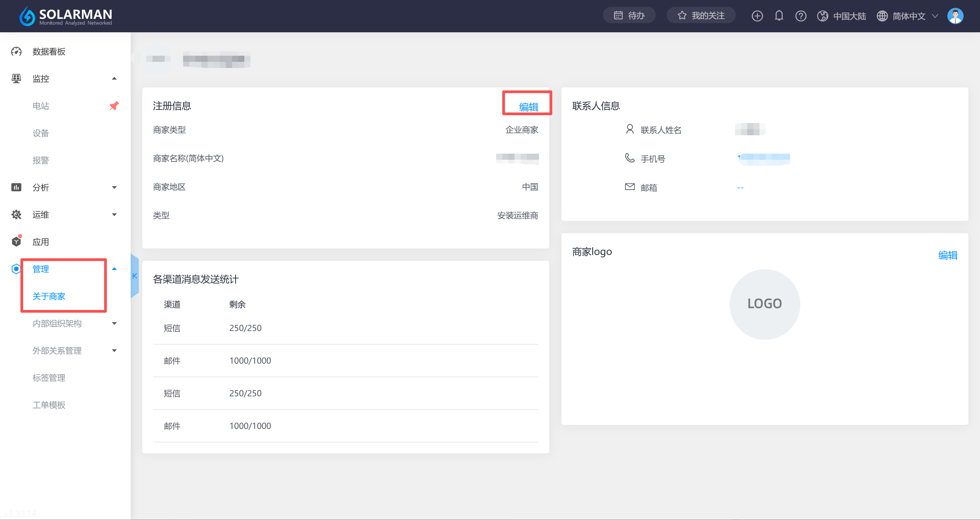The image size is (980, 520).
Task: Click the red pin icon beside 电站
Action: pyautogui.click(x=114, y=106)
